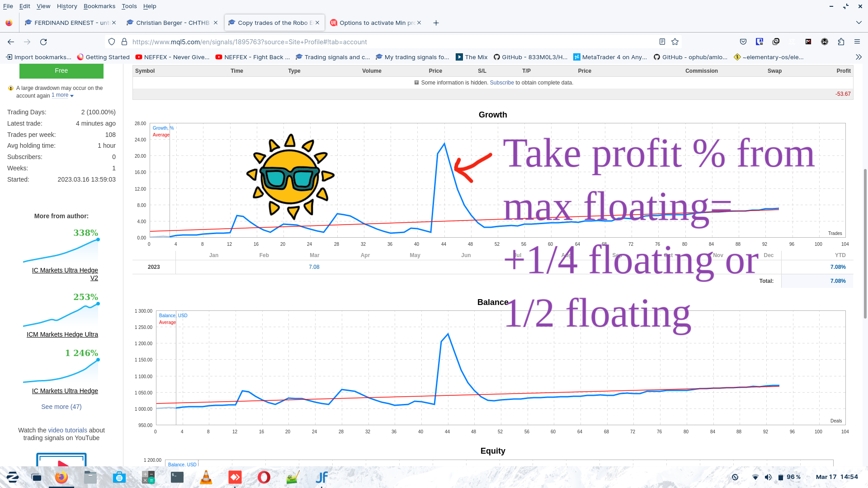Click the page vertical scrollbar
Image resolution: width=868 pixels, height=488 pixels.
click(865, 243)
